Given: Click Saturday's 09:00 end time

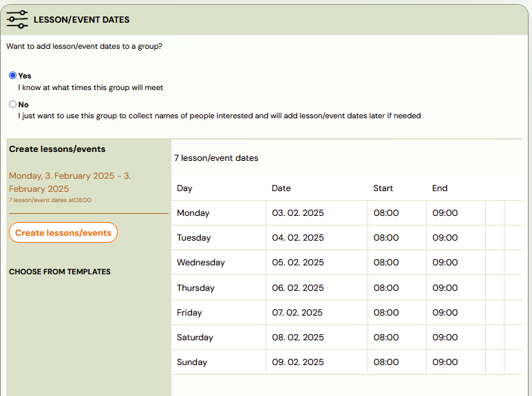Looking at the screenshot, I should (445, 338).
